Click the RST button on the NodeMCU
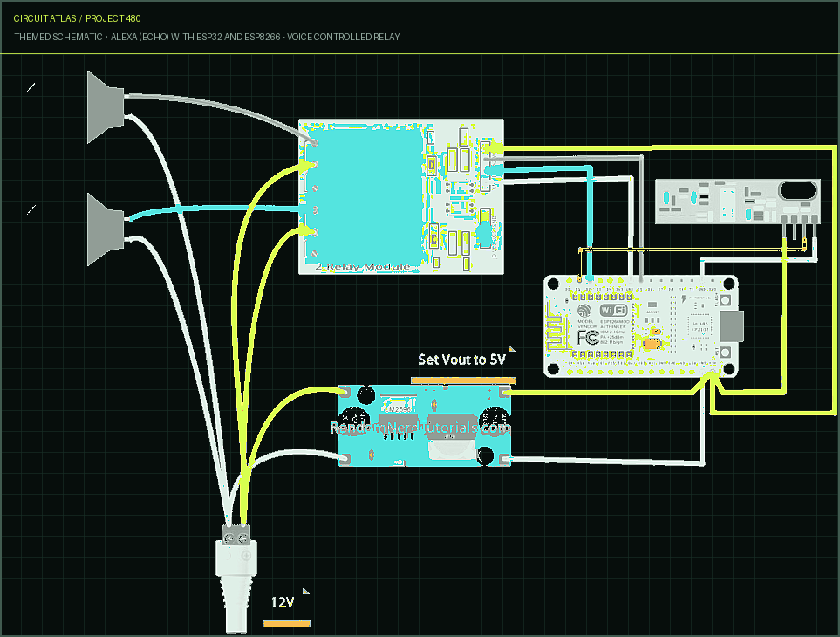Image resolution: width=840 pixels, height=637 pixels. [725, 352]
